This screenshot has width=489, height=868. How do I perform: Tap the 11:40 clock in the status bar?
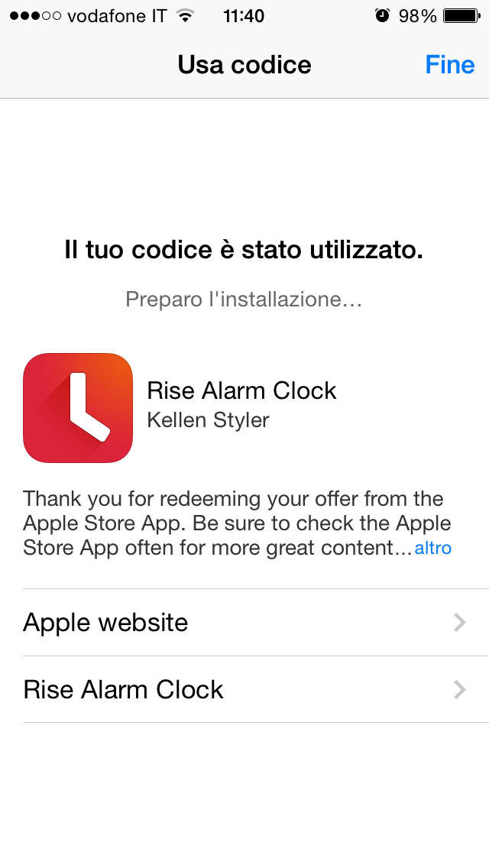click(244, 16)
